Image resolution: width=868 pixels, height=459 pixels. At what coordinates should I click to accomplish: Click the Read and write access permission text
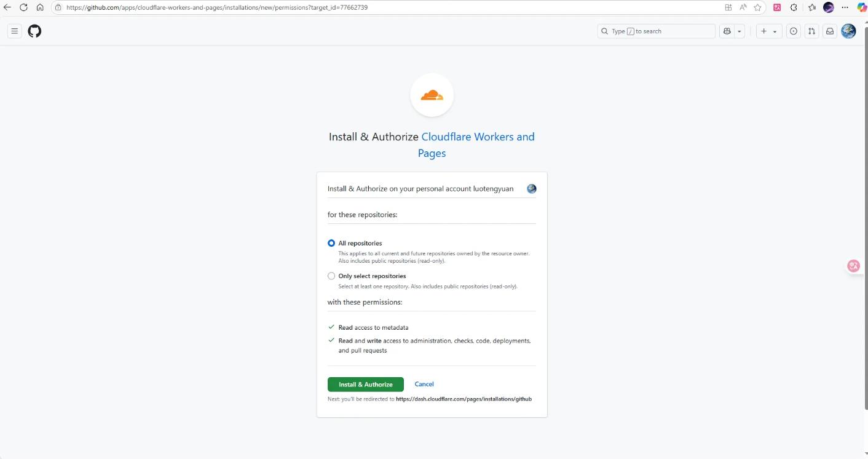pyautogui.click(x=435, y=345)
